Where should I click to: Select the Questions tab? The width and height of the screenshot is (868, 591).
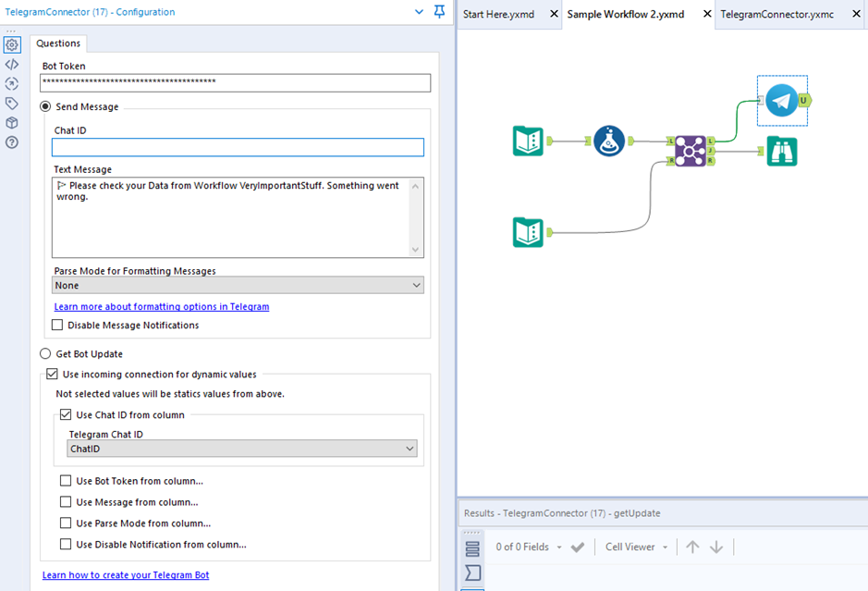[58, 43]
